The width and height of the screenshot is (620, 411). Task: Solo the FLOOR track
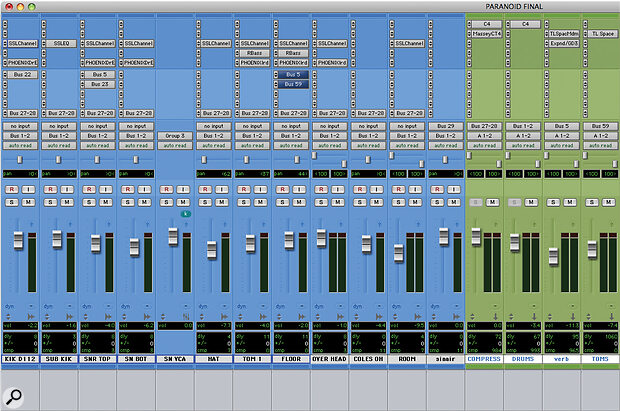pos(282,201)
